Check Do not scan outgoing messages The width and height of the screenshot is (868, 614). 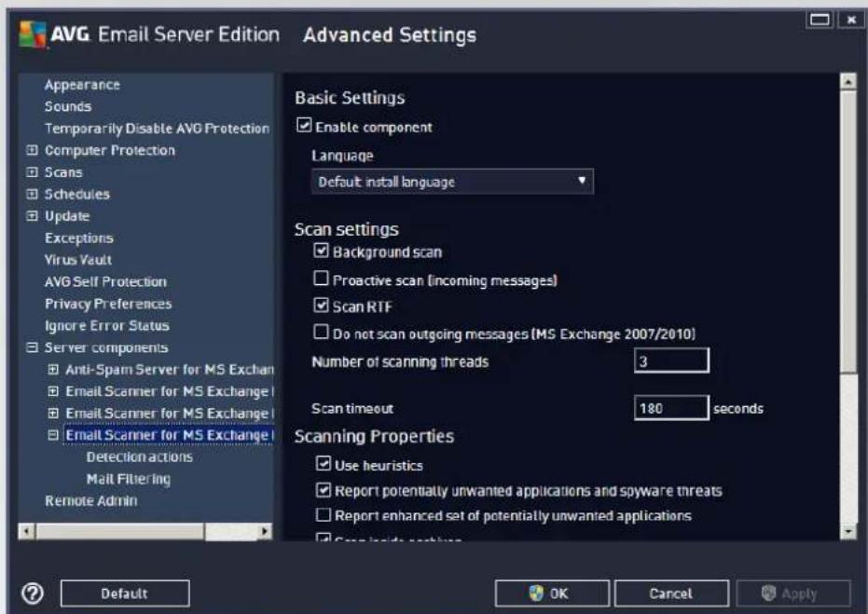point(321,332)
